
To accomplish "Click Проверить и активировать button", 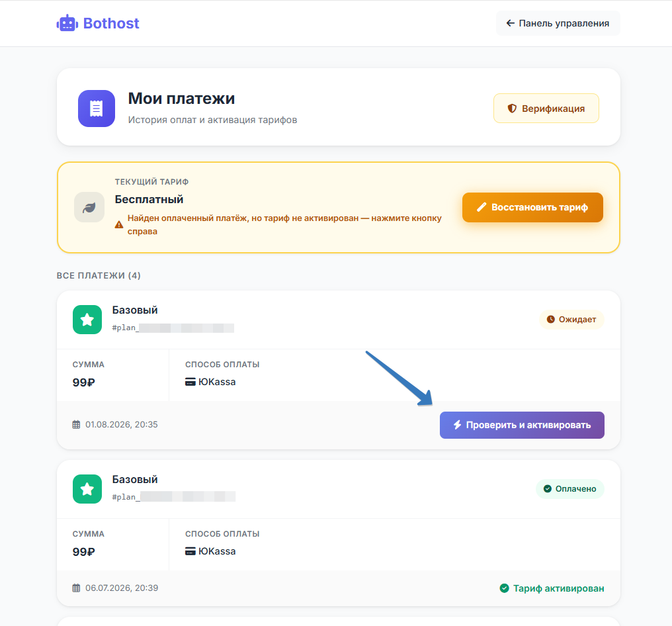I will pyautogui.click(x=522, y=425).
